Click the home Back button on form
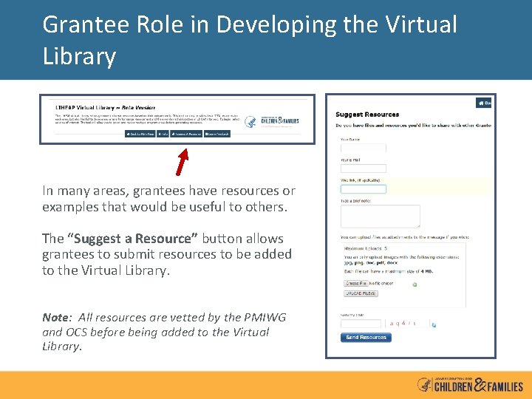 [x=483, y=103]
